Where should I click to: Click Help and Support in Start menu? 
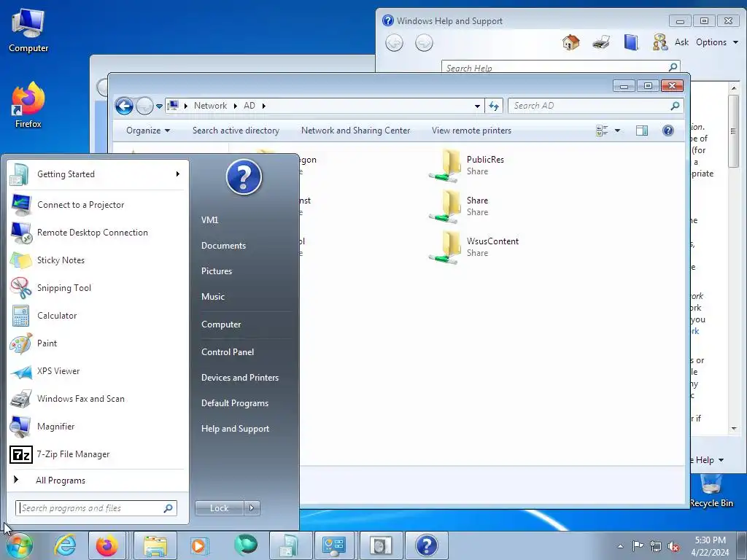[235, 429]
